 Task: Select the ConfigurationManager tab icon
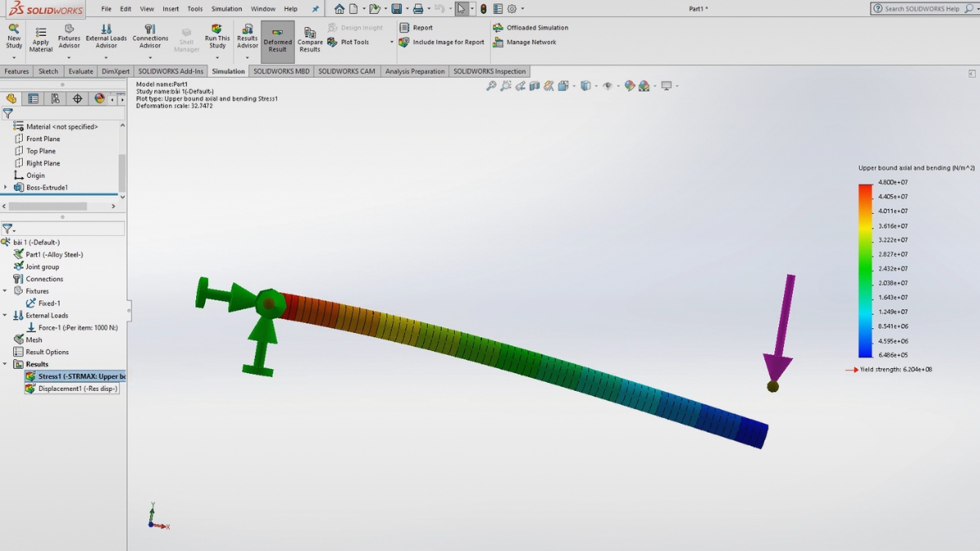tap(56, 99)
